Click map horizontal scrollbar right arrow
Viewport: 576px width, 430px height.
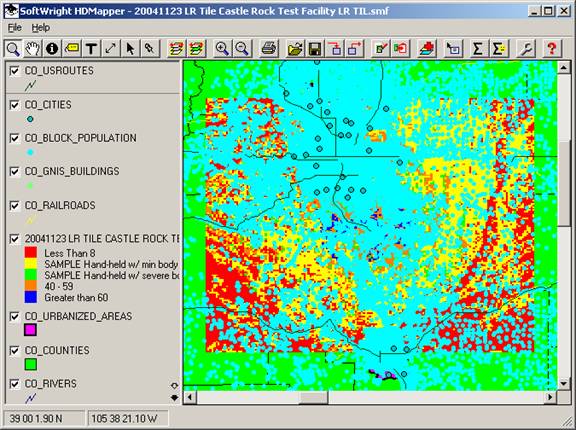click(x=550, y=397)
